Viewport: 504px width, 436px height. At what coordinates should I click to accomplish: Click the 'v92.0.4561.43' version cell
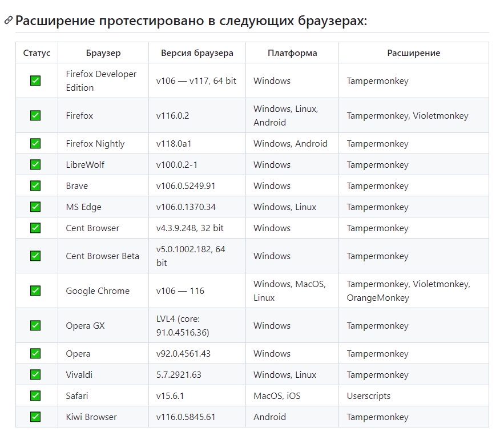197,353
